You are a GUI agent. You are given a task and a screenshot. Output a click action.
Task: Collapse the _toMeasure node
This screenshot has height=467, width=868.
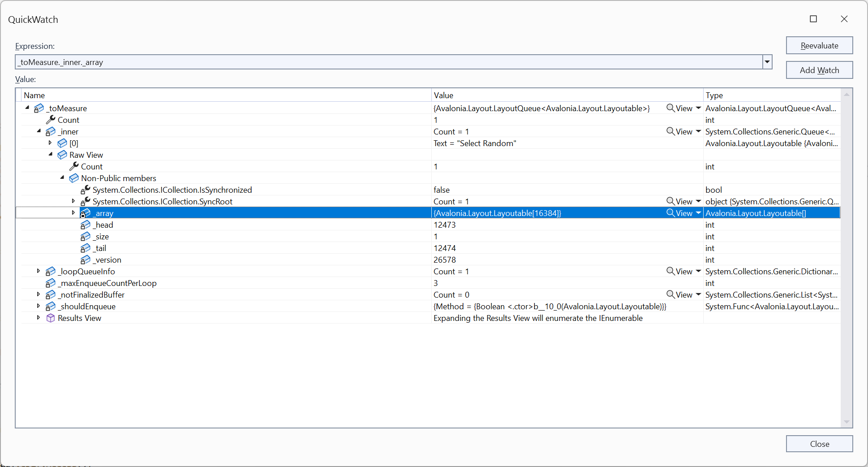[x=26, y=108]
